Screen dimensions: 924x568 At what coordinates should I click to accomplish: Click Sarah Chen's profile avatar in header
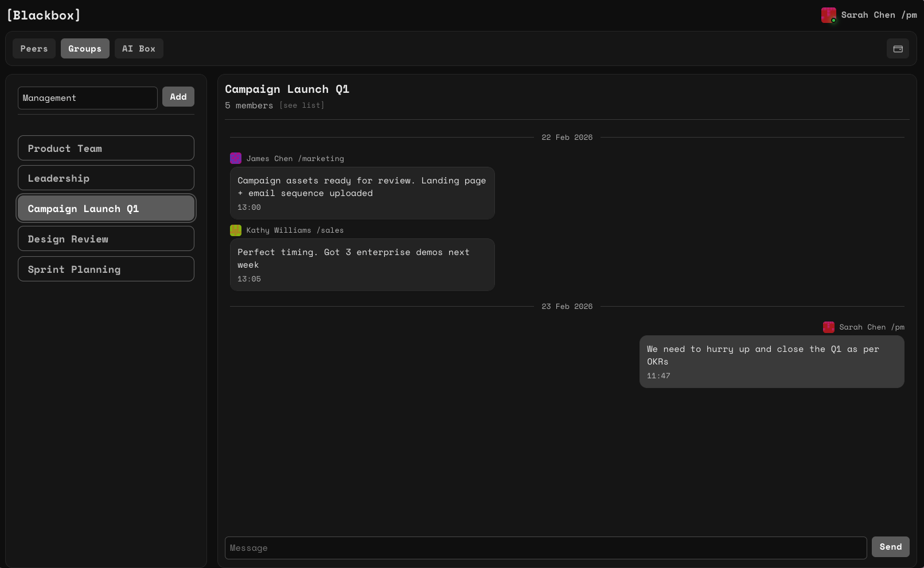828,15
